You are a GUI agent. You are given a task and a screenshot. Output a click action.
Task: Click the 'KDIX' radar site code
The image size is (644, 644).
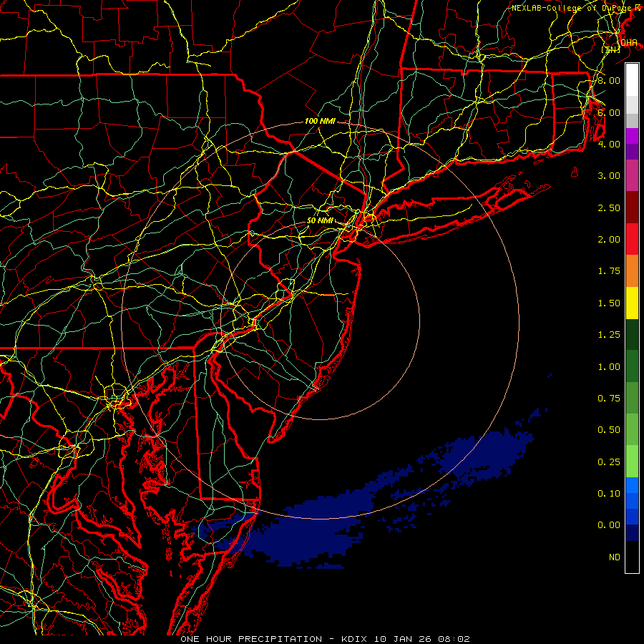pyautogui.click(x=355, y=639)
